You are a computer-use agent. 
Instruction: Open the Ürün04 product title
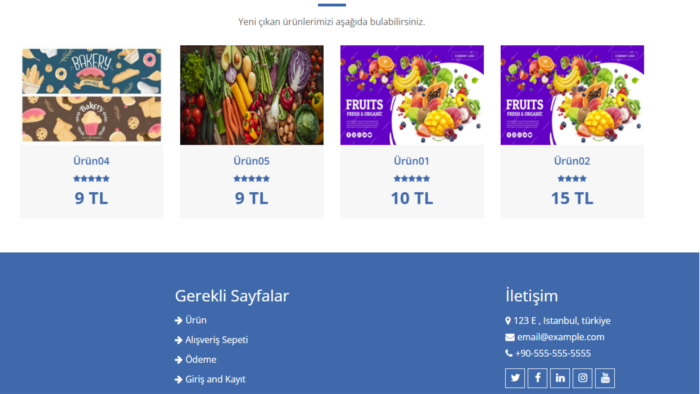click(x=92, y=161)
